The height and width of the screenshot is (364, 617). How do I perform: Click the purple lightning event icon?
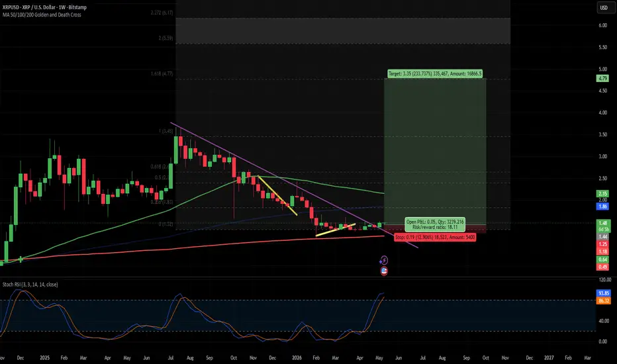tap(384, 260)
